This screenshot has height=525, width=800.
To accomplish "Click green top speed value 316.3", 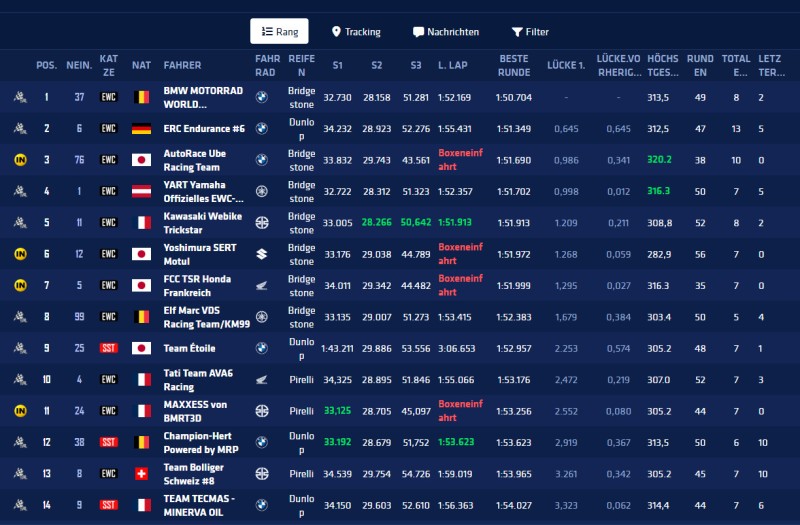I will coord(658,191).
